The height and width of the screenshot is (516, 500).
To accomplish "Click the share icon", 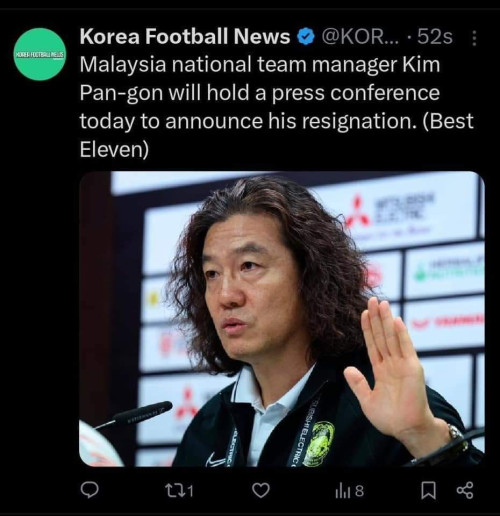I will 465,490.
